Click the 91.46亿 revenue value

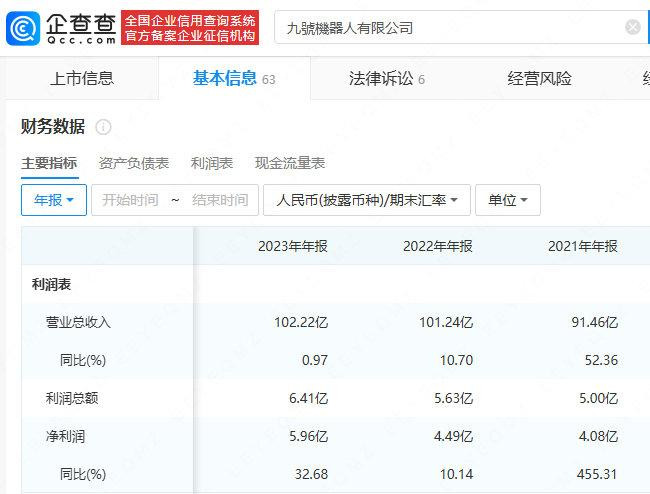point(595,322)
